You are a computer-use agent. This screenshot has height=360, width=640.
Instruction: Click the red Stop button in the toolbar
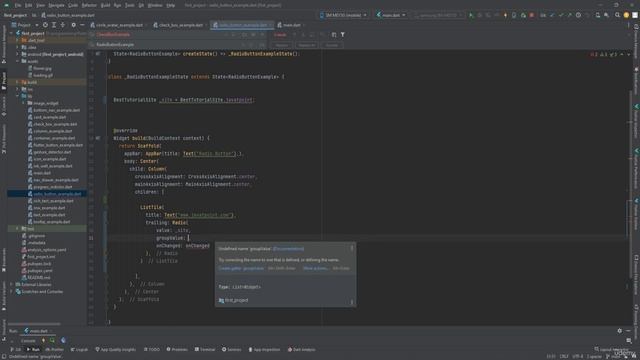531,15
